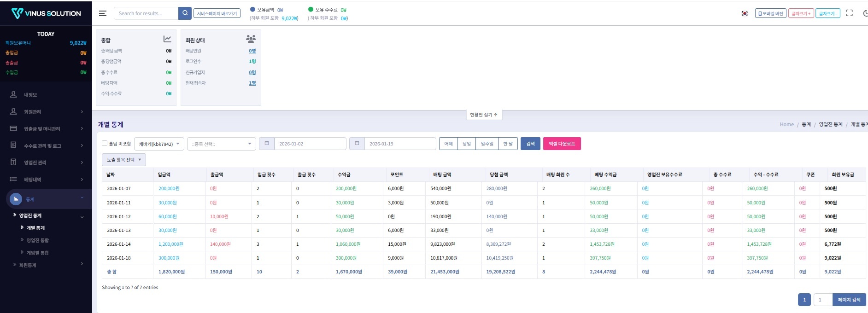This screenshot has width=868, height=313.
Task: Click the Korean flag language icon
Action: (745, 13)
